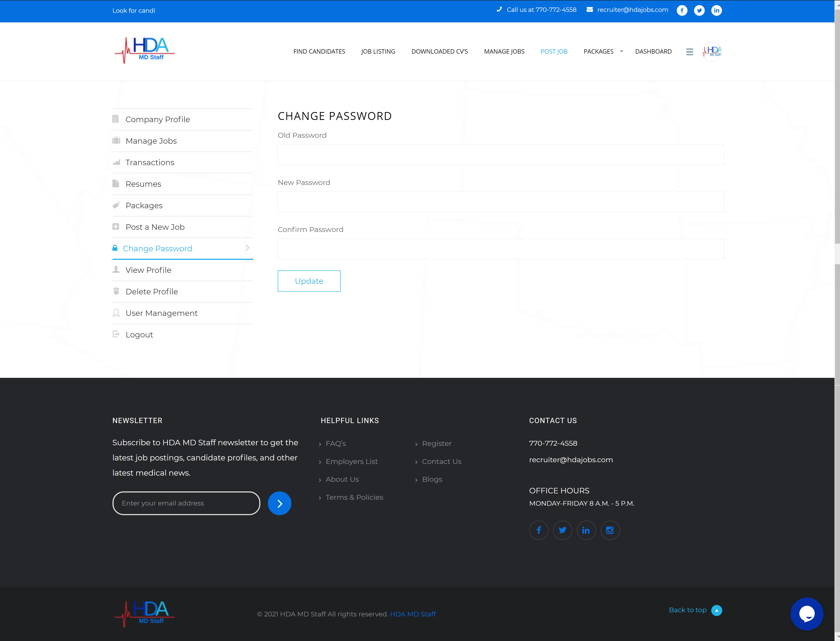The image size is (840, 641).
Task: Open the Register footer link
Action: pos(437,443)
